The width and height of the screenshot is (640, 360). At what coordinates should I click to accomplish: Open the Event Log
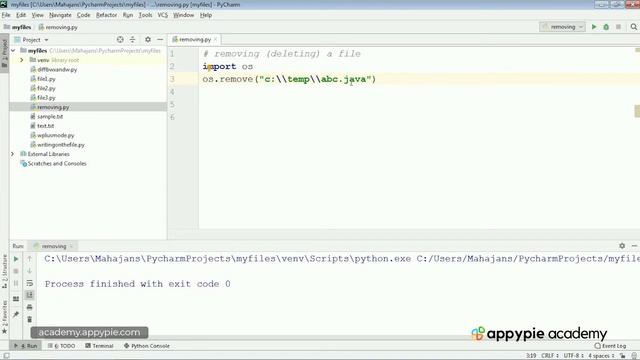610,346
